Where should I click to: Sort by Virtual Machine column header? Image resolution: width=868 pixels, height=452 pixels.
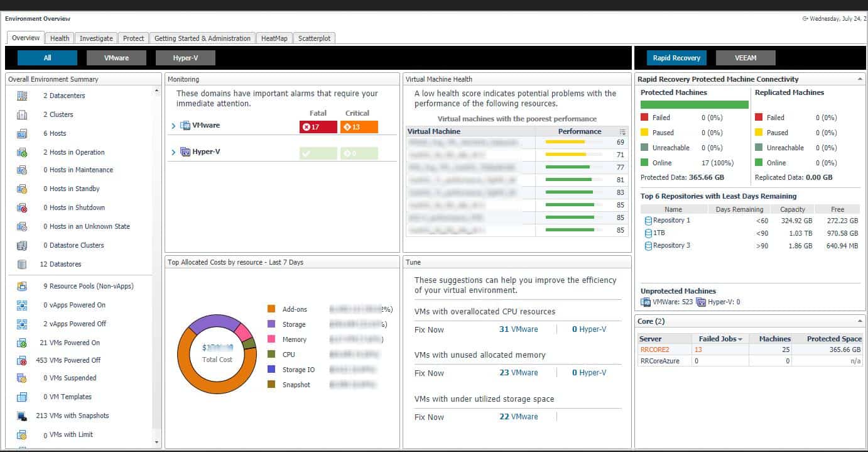[470, 131]
